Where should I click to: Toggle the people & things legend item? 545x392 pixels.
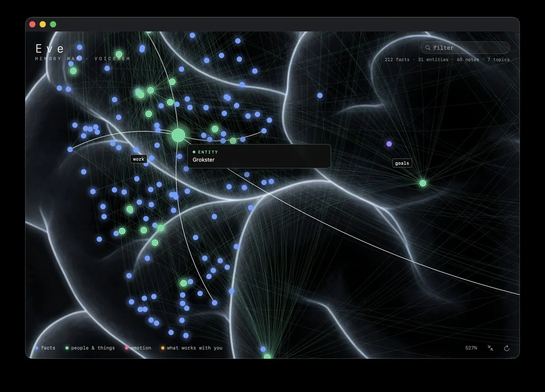[x=90, y=348]
